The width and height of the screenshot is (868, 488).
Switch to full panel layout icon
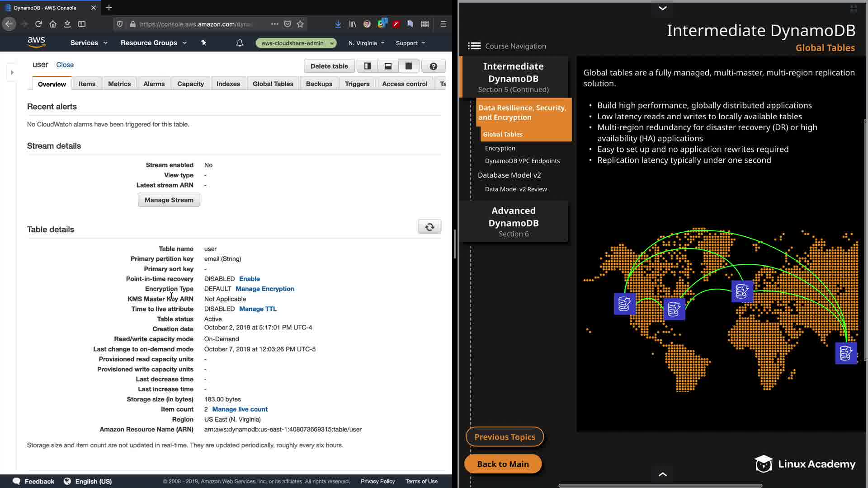tap(409, 66)
